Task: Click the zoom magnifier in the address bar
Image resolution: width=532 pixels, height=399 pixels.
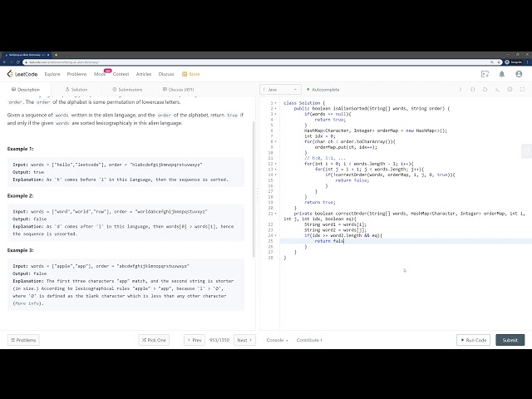Action: point(492,62)
